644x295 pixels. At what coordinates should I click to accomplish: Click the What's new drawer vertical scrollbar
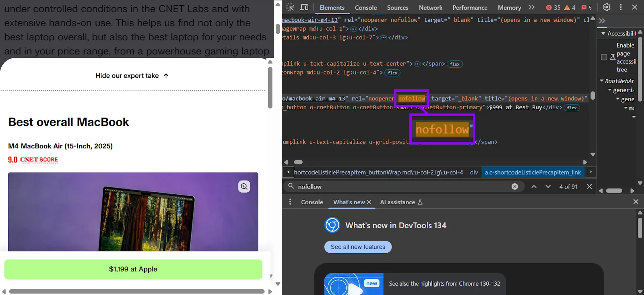640,229
